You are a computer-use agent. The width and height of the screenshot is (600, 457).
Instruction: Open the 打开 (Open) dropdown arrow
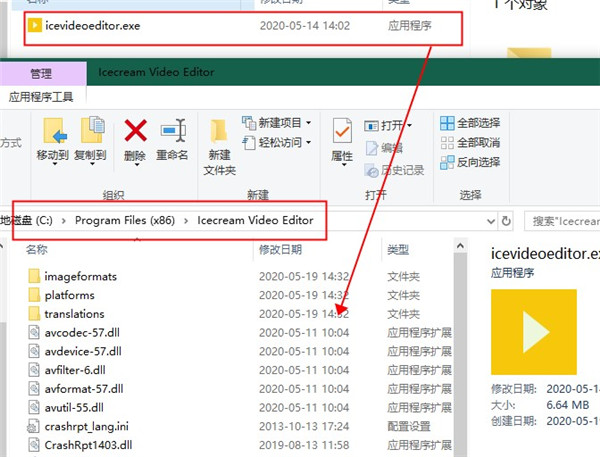410,126
